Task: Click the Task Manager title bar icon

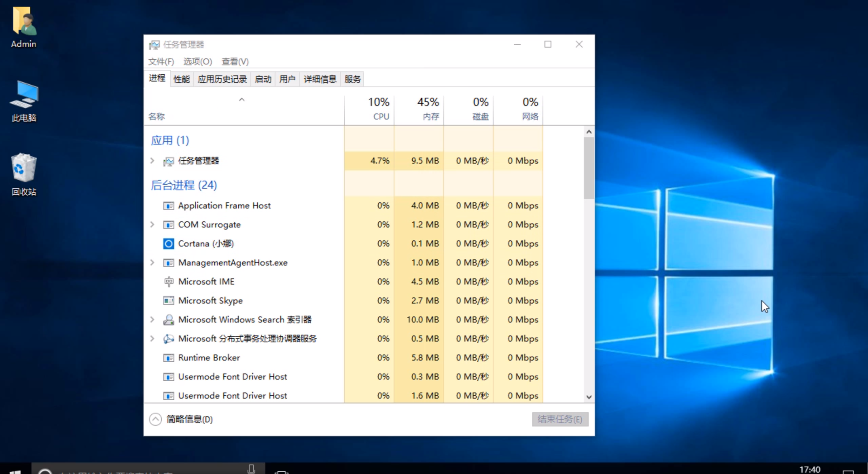Action: [x=154, y=44]
